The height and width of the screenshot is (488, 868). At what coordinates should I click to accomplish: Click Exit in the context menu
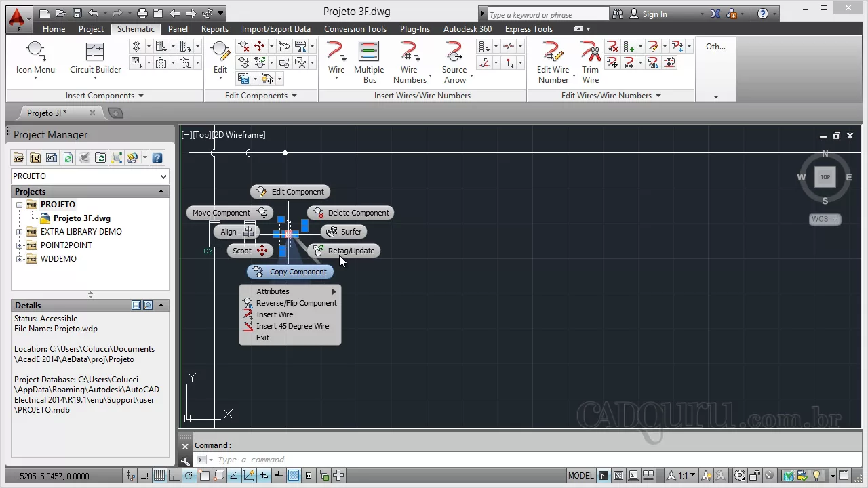[x=290, y=338]
